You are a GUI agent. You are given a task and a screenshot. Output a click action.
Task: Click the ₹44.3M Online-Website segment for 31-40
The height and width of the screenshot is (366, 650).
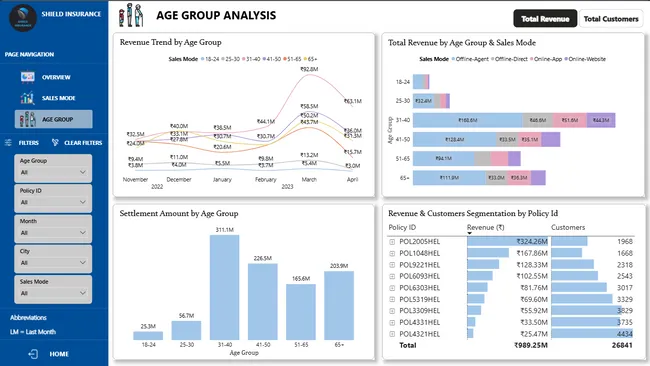[x=601, y=120]
